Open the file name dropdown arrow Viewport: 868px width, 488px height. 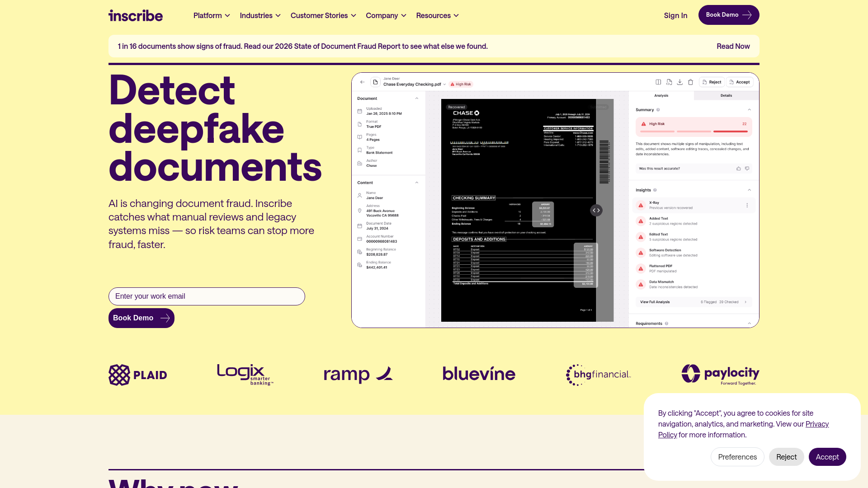[x=444, y=84]
